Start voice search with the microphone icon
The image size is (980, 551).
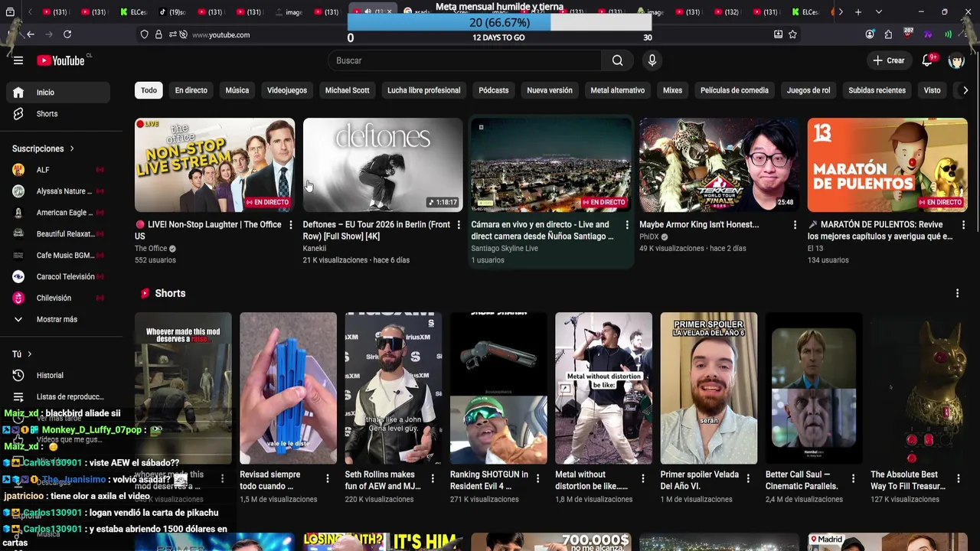pyautogui.click(x=652, y=60)
